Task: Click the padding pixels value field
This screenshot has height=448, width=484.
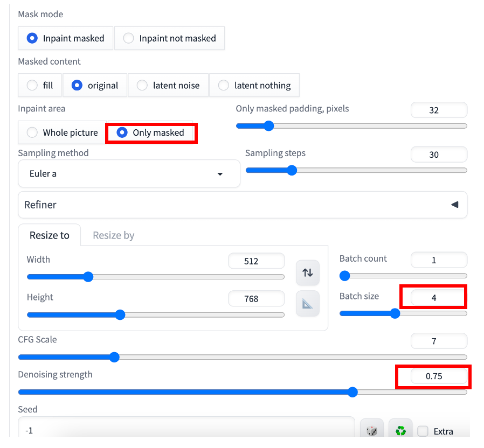Action: 439,110
